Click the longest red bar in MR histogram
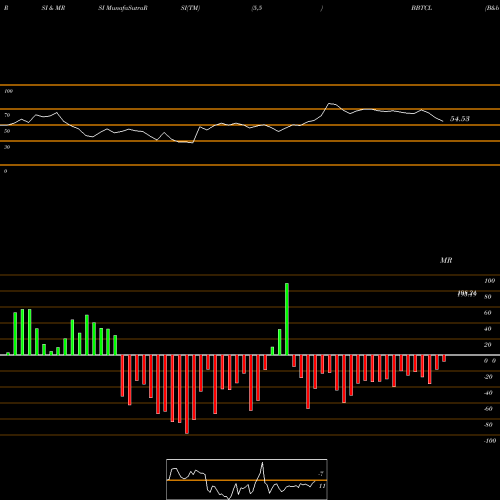This screenshot has width=500, height=500. (187, 394)
